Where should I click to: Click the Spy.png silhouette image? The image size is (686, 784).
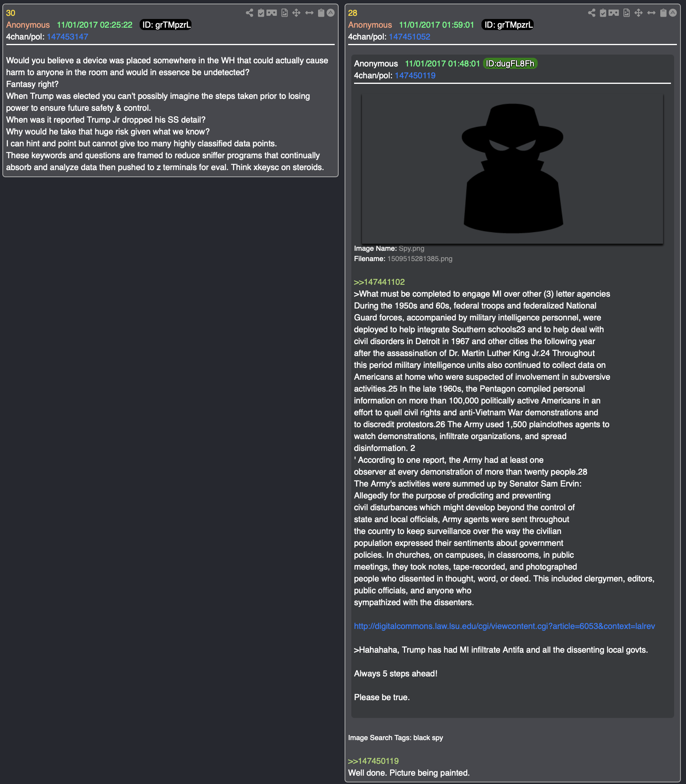coord(512,169)
